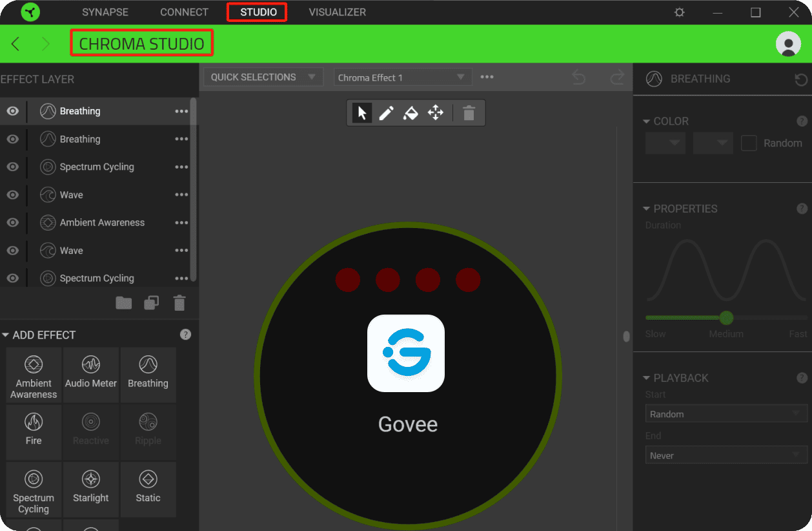812x531 pixels.
Task: Select the pen drawing tool
Action: pyautogui.click(x=386, y=113)
